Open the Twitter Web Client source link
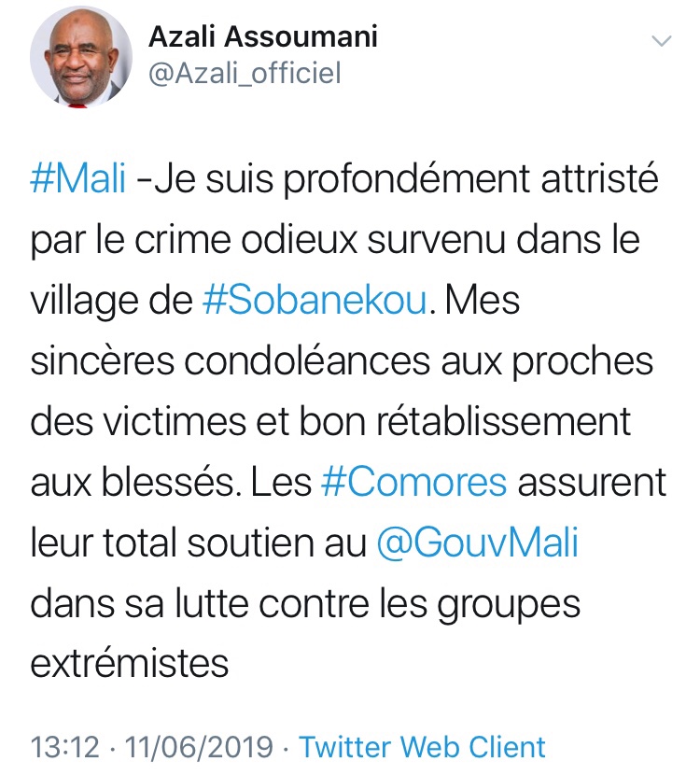 tap(422, 747)
